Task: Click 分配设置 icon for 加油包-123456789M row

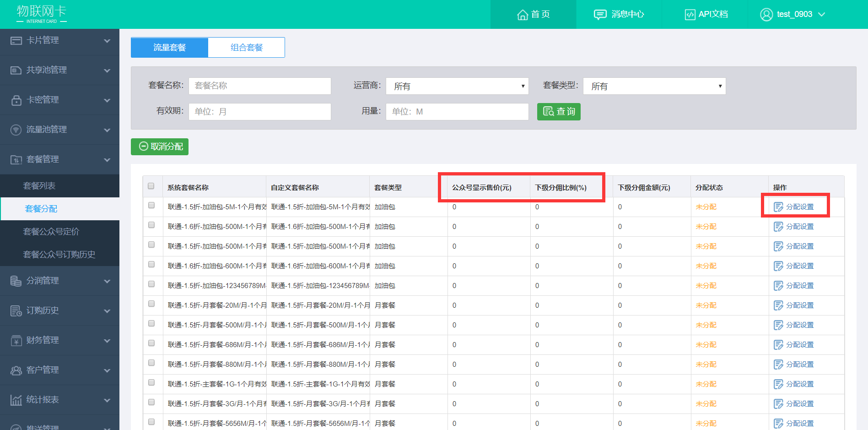Action: pos(778,286)
